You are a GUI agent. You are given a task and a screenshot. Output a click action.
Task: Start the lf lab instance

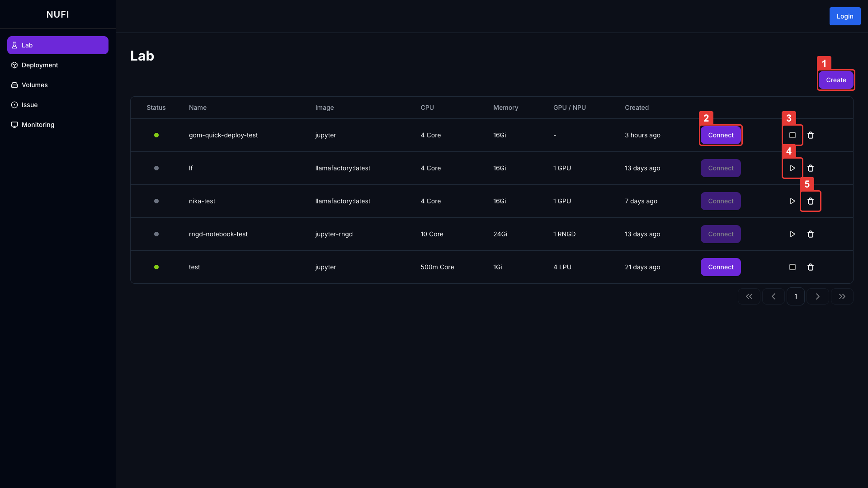792,168
